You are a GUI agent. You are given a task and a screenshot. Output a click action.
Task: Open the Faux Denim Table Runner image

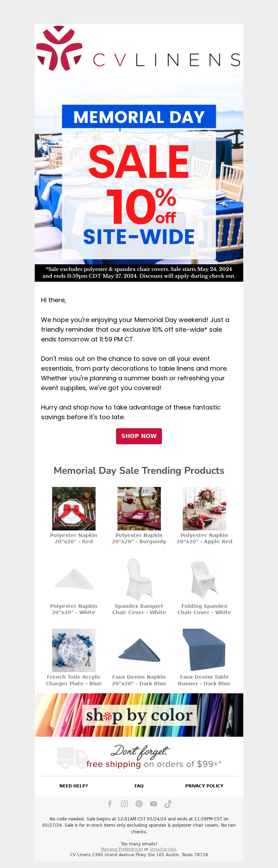204,650
